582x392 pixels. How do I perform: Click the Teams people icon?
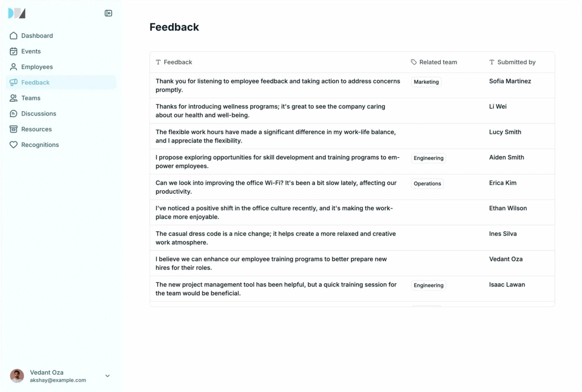pyautogui.click(x=13, y=98)
